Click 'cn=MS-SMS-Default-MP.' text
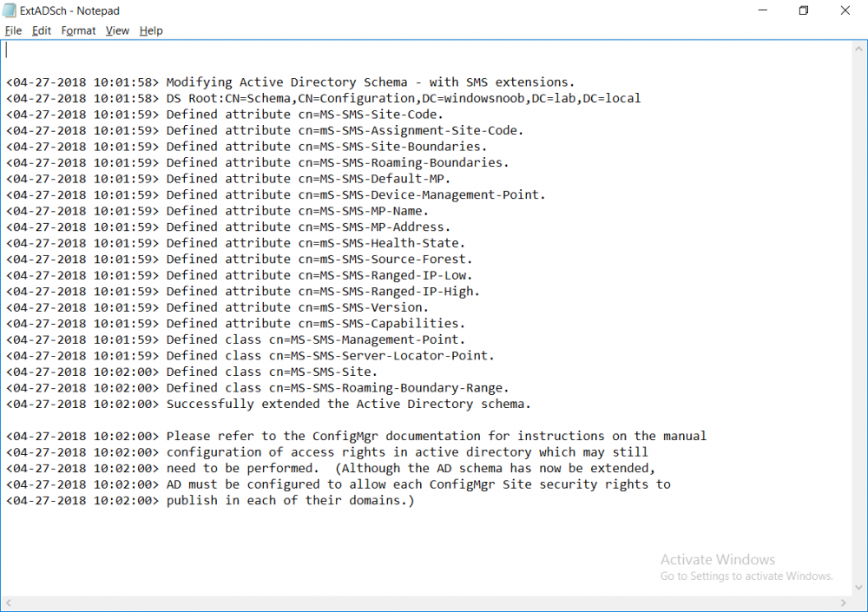The height and width of the screenshot is (612, 868). pos(374,179)
